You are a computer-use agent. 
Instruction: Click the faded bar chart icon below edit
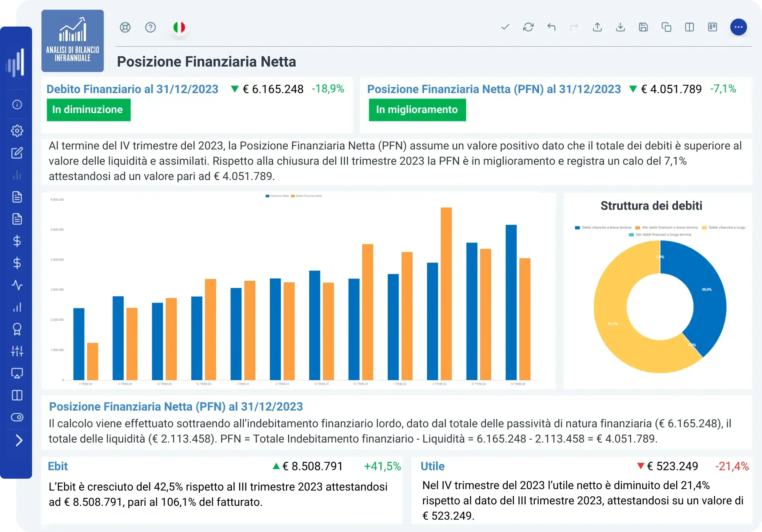pyautogui.click(x=17, y=175)
